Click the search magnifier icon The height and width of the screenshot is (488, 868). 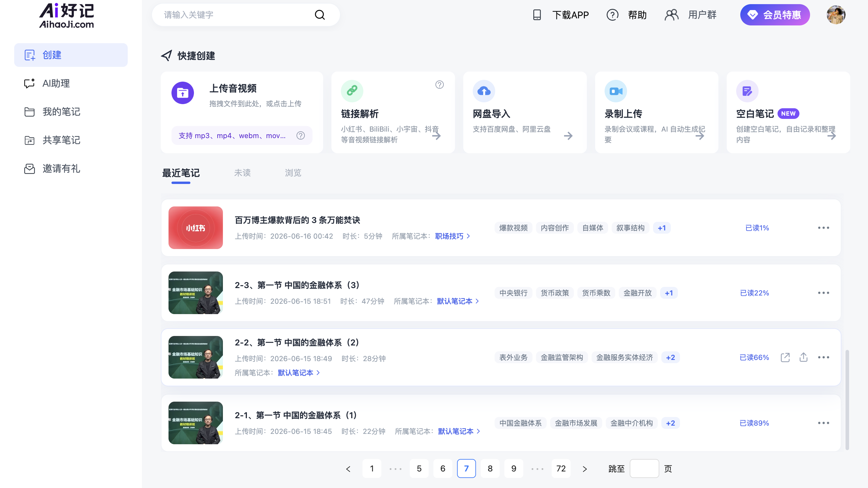point(319,15)
